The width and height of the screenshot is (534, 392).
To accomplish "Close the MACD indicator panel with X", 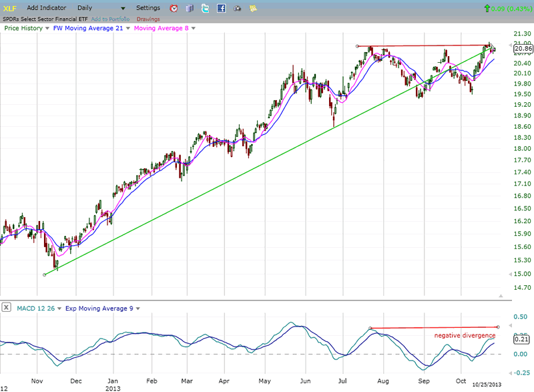I will (6, 308).
